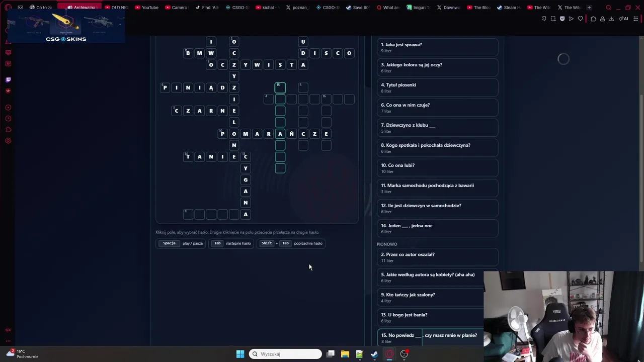Open the red shield sidebar icon
This screenshot has width=644, height=362.
[8, 90]
